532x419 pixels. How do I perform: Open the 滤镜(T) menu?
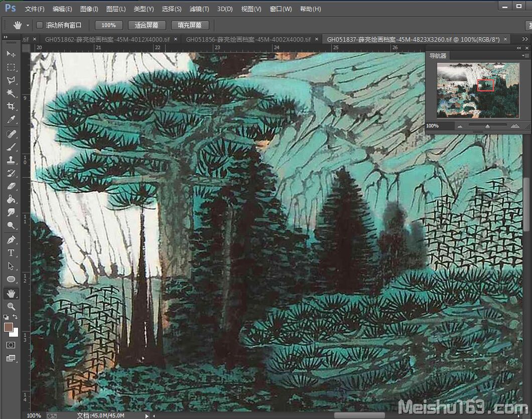point(199,9)
